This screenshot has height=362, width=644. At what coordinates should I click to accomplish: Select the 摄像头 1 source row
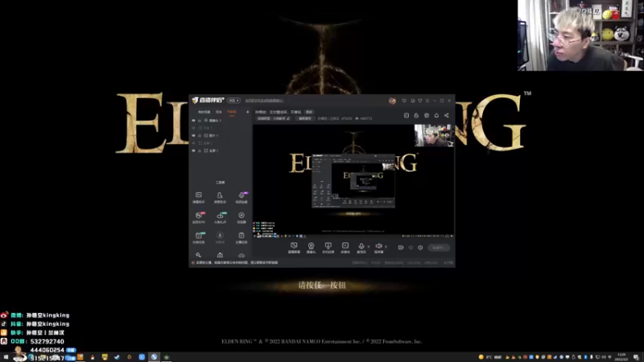tap(220, 120)
